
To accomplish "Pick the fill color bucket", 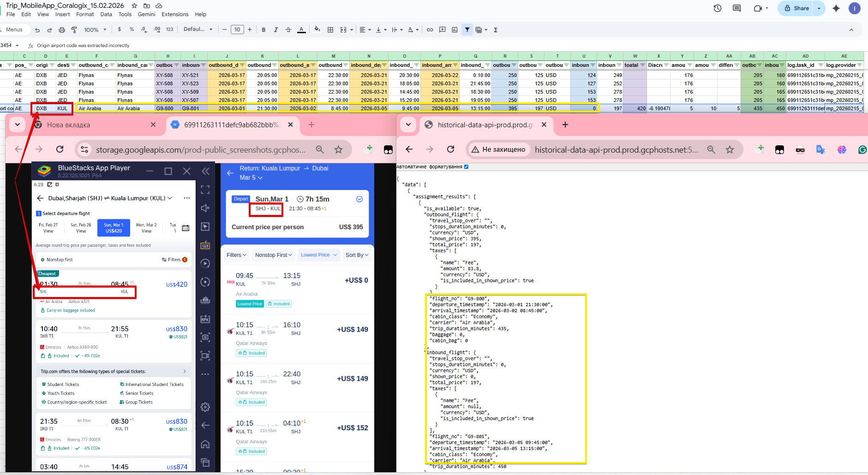I will click(317, 30).
